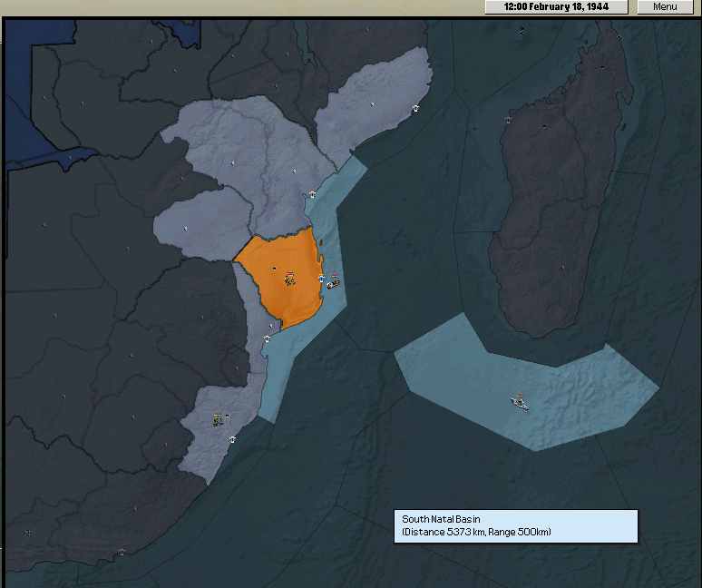Select the army unit in the orange province

[x=289, y=278]
